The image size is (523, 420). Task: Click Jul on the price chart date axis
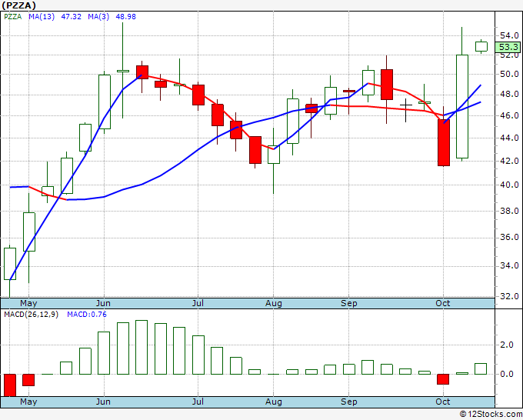[198, 304]
